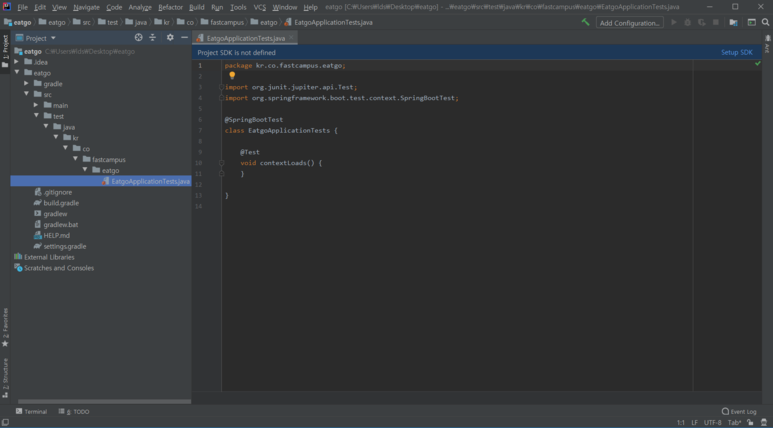Click Collapse All icon in Project panel
This screenshot has width=773, height=428.
(153, 38)
